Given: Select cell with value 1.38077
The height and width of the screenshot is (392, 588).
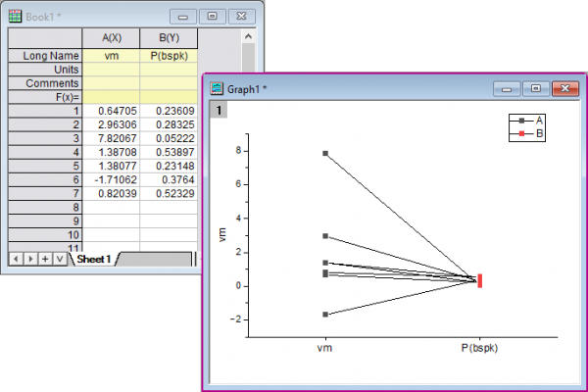Looking at the screenshot, I should pyautogui.click(x=111, y=166).
